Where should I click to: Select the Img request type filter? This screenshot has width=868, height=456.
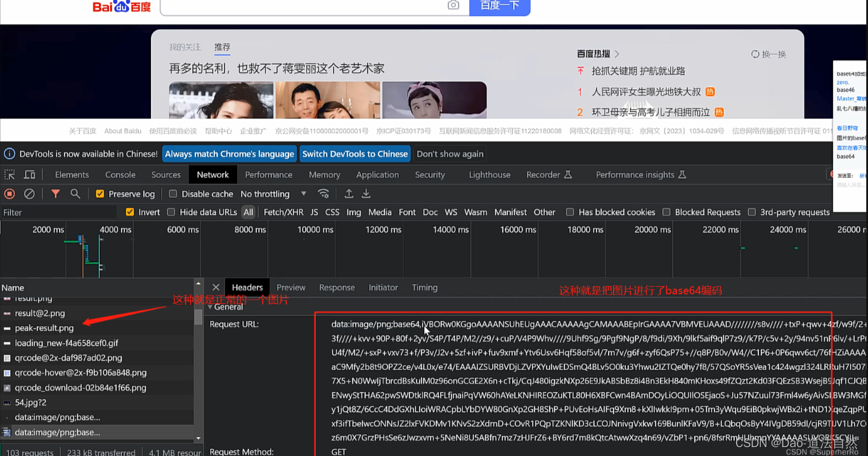[353, 212]
